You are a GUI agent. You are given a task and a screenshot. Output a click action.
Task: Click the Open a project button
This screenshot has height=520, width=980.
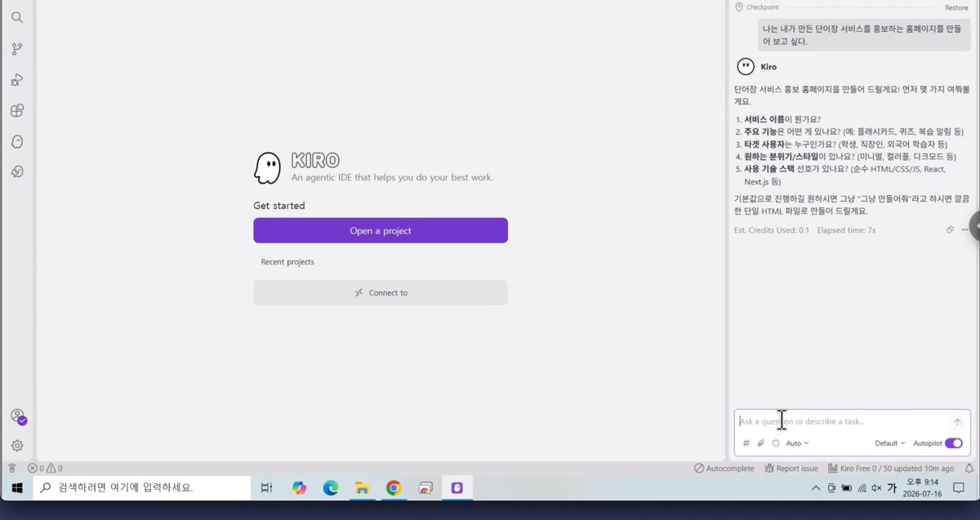coord(381,230)
